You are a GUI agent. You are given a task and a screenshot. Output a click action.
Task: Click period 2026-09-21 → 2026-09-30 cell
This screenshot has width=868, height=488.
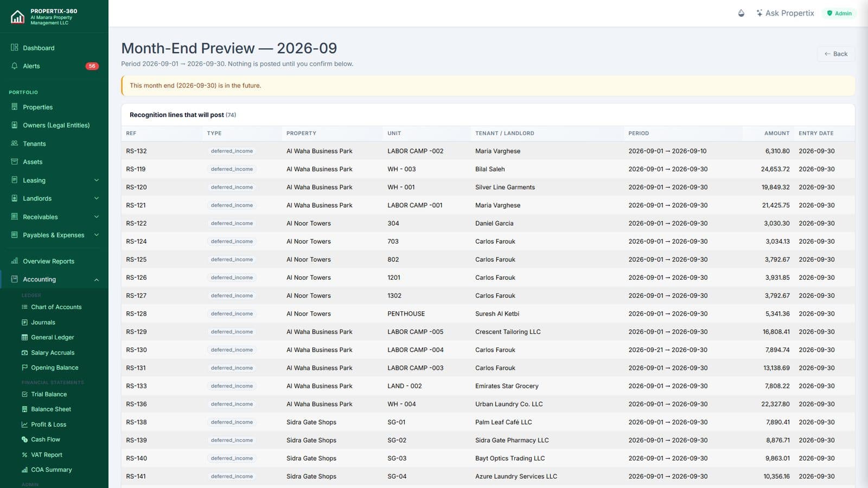pos(668,350)
